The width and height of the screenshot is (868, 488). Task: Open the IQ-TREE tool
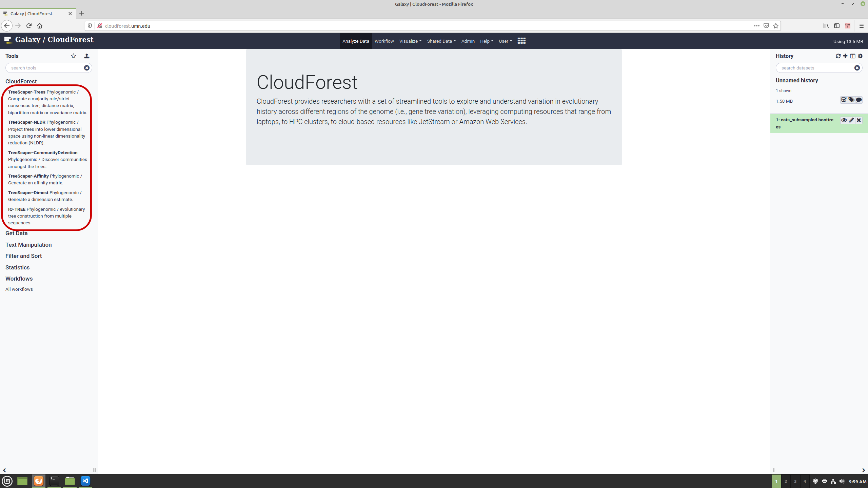[x=17, y=209]
